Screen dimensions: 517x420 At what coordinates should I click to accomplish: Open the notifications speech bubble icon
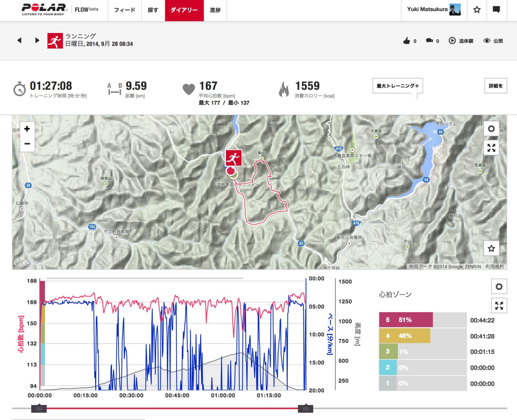(x=496, y=10)
